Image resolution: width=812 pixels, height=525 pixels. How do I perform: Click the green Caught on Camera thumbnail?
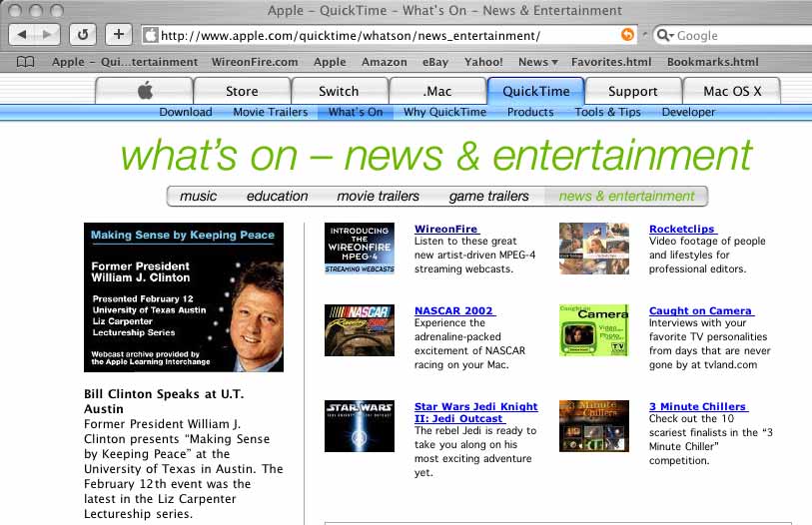tap(594, 330)
